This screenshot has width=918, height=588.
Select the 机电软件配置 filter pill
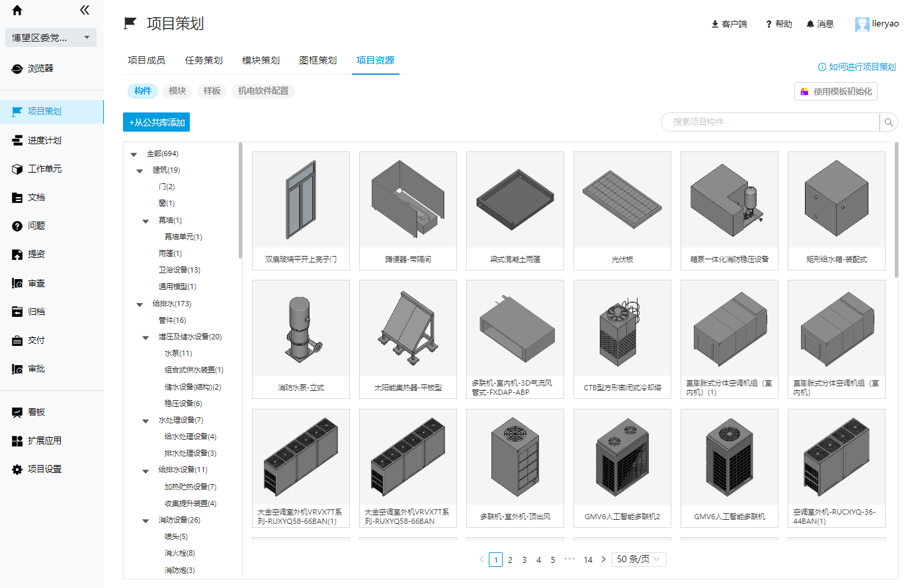tap(263, 91)
